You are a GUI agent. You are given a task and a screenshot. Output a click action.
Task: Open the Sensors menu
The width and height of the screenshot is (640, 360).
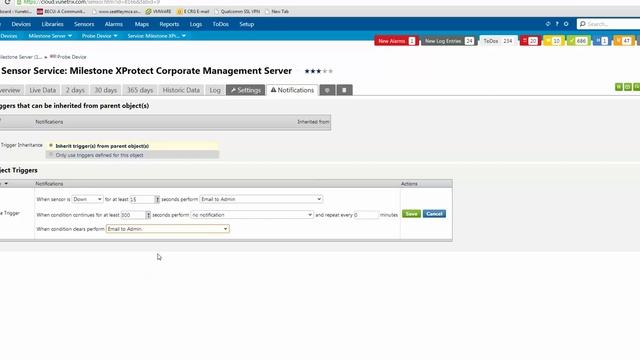[84, 24]
